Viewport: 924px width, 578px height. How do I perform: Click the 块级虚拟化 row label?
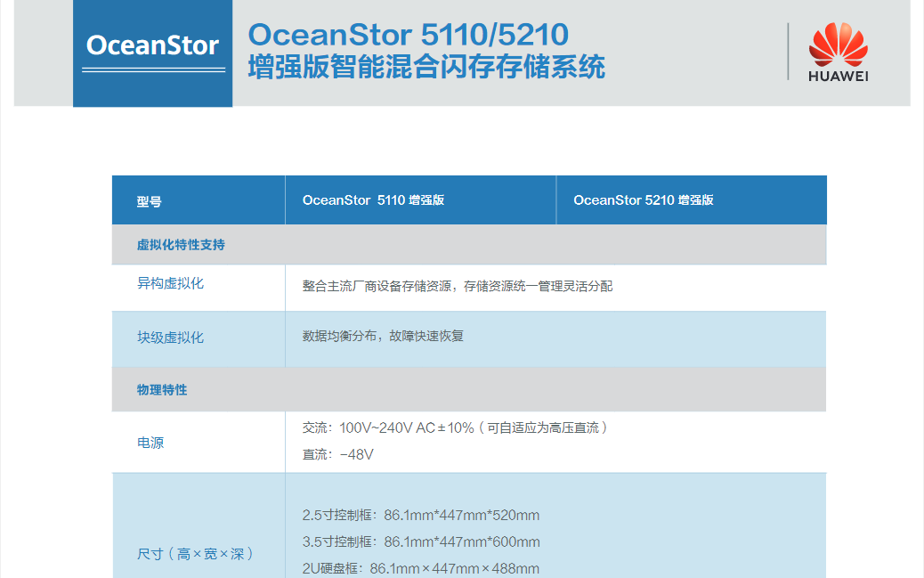click(170, 338)
